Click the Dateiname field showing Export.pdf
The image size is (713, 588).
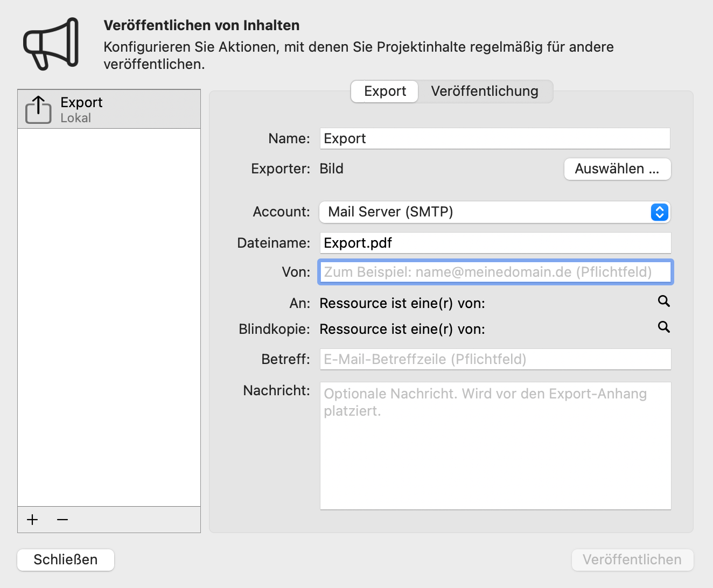[x=494, y=243]
